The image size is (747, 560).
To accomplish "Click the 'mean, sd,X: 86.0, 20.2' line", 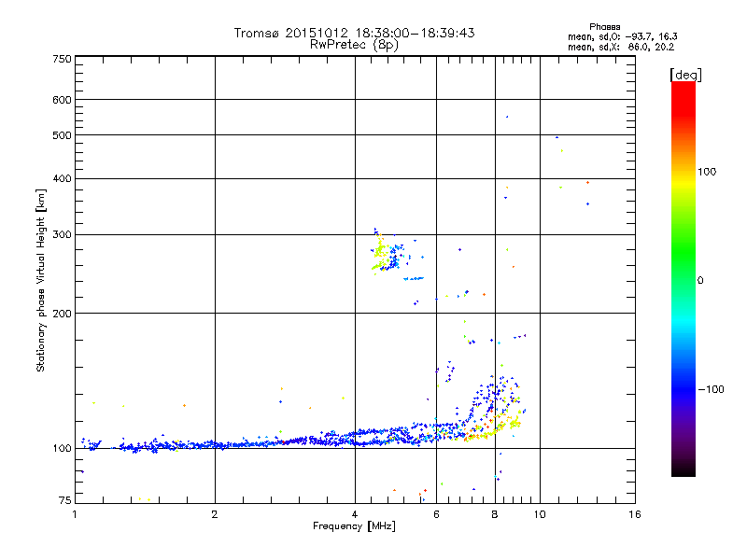I will point(621,47).
